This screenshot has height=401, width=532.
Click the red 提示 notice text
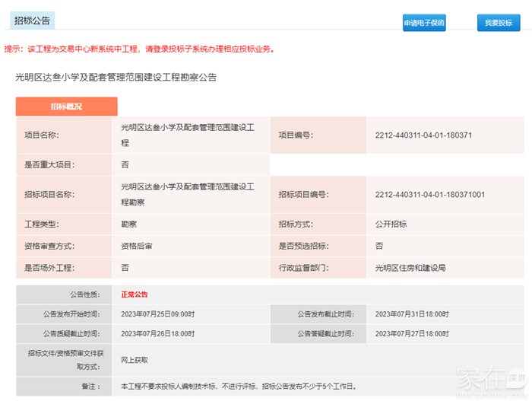(139, 49)
